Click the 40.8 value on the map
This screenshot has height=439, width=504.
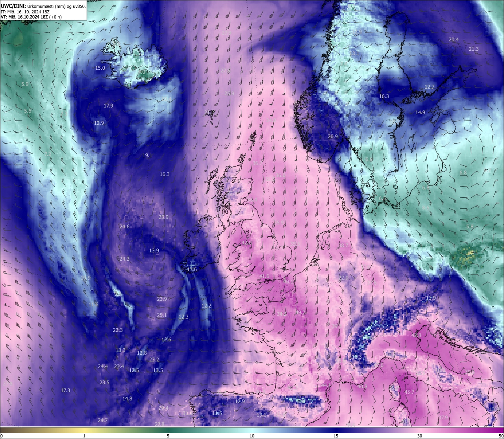[362, 386]
